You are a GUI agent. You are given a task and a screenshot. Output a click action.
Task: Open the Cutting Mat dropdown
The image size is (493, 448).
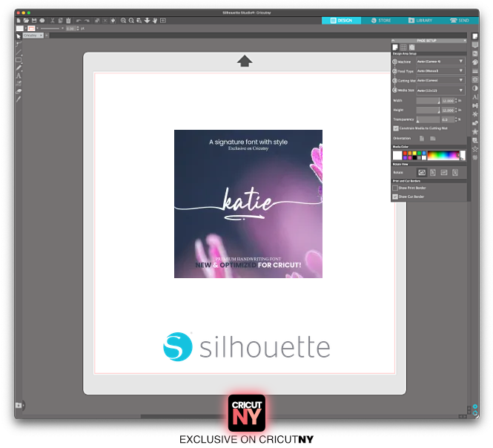(x=440, y=81)
